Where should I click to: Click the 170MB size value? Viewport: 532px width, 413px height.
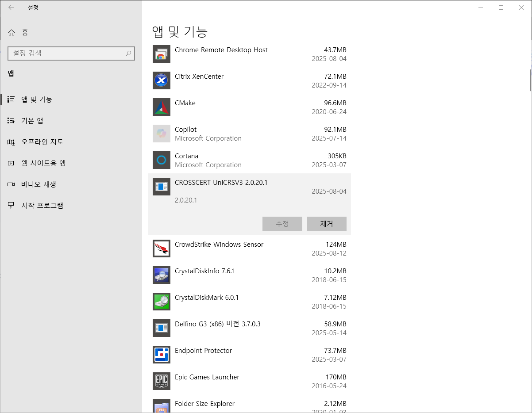point(336,377)
